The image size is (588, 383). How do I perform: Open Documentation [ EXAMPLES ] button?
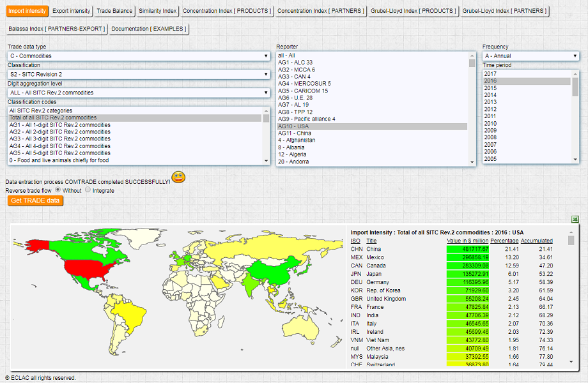pos(149,29)
